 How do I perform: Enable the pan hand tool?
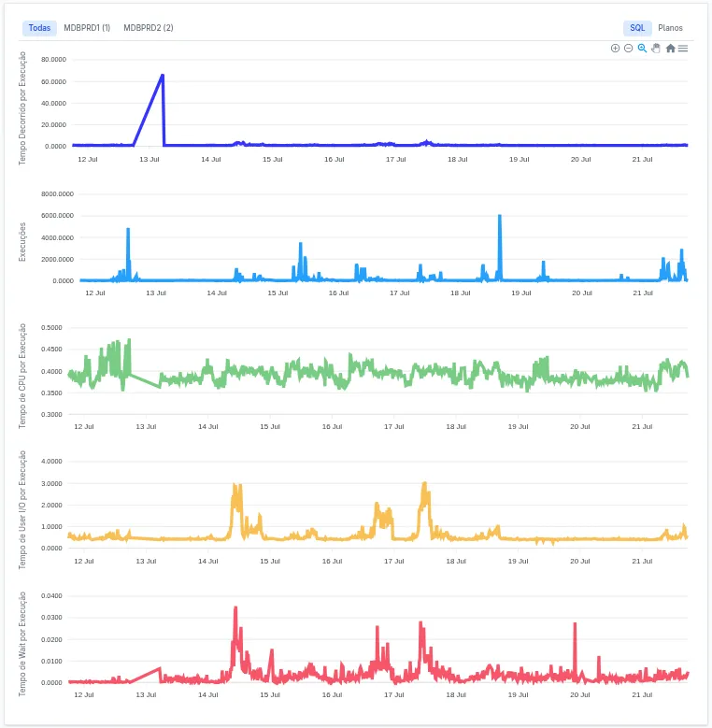tap(656, 49)
